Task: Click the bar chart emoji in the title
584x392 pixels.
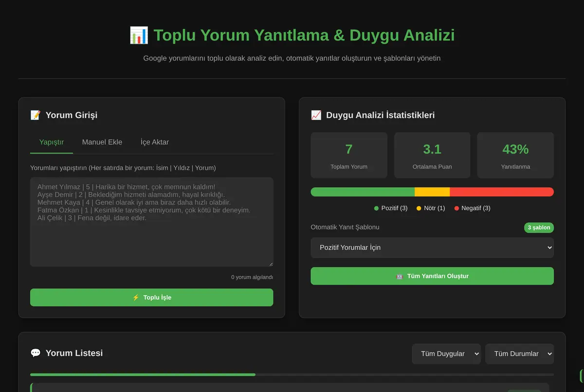Action: [x=139, y=36]
